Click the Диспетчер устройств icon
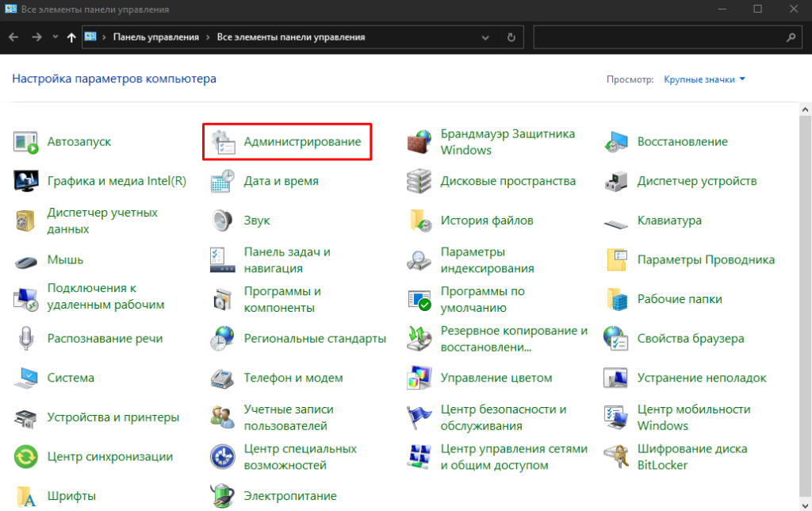The height and width of the screenshot is (511, 812). click(615, 182)
